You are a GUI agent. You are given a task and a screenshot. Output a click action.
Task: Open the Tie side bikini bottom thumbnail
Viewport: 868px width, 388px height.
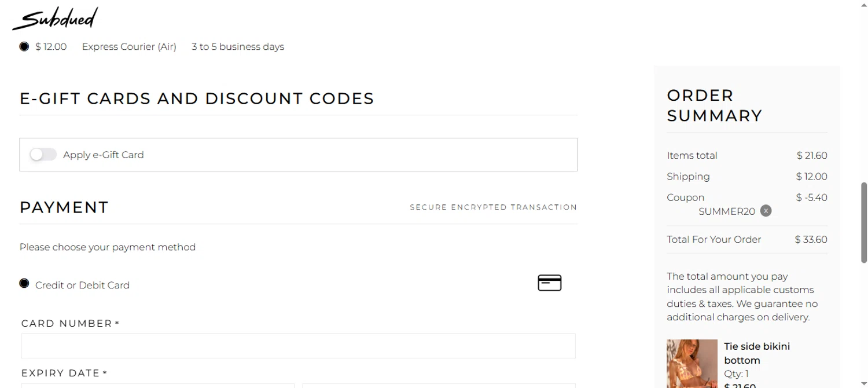pos(692,364)
